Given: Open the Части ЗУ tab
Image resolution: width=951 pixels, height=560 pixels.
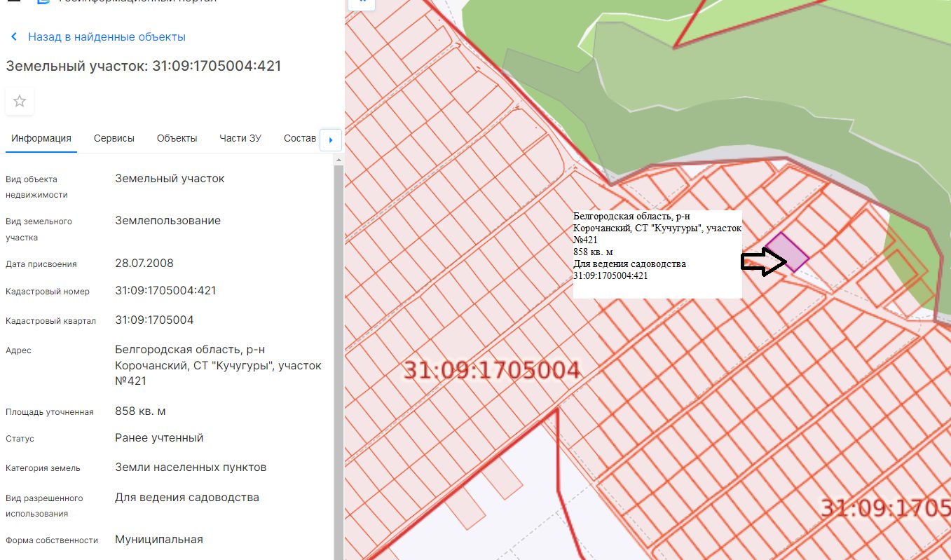Looking at the screenshot, I should (x=240, y=138).
